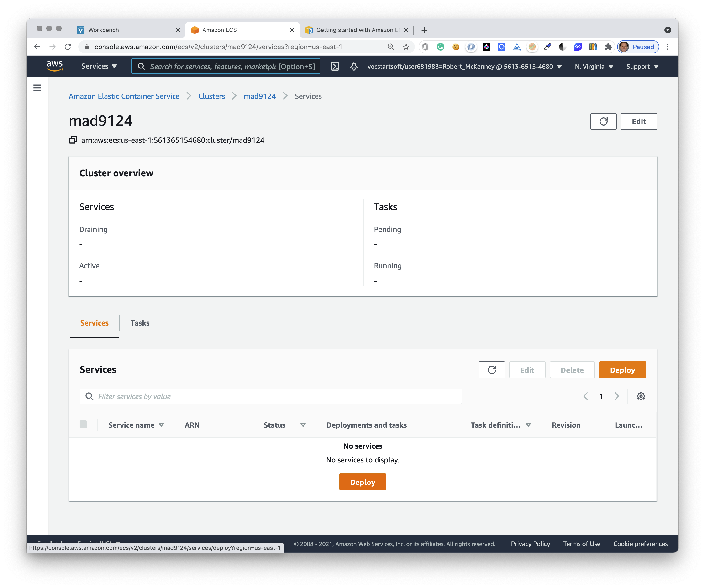Open the AWS home logo
This screenshot has width=705, height=588.
pos(54,66)
